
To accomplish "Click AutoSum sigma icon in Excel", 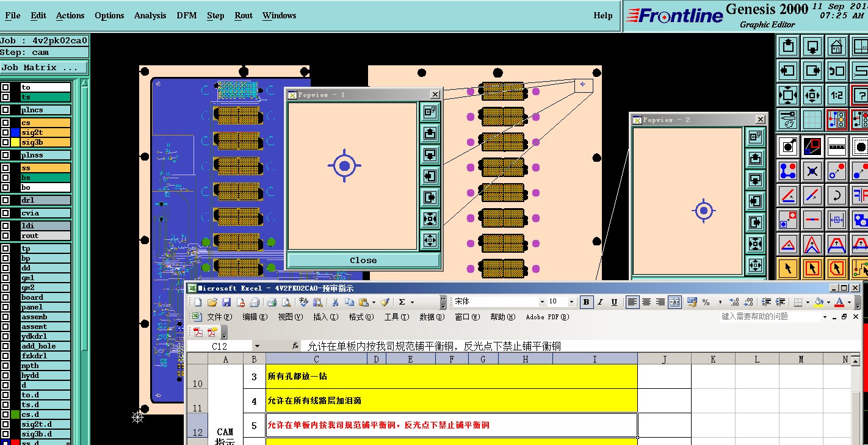I will click(x=402, y=302).
